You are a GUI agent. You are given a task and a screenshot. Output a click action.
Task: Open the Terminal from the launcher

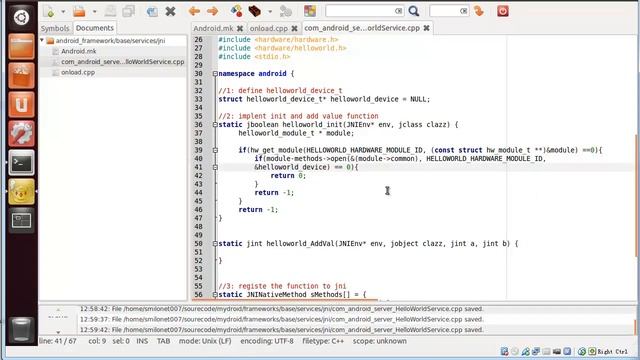21,163
